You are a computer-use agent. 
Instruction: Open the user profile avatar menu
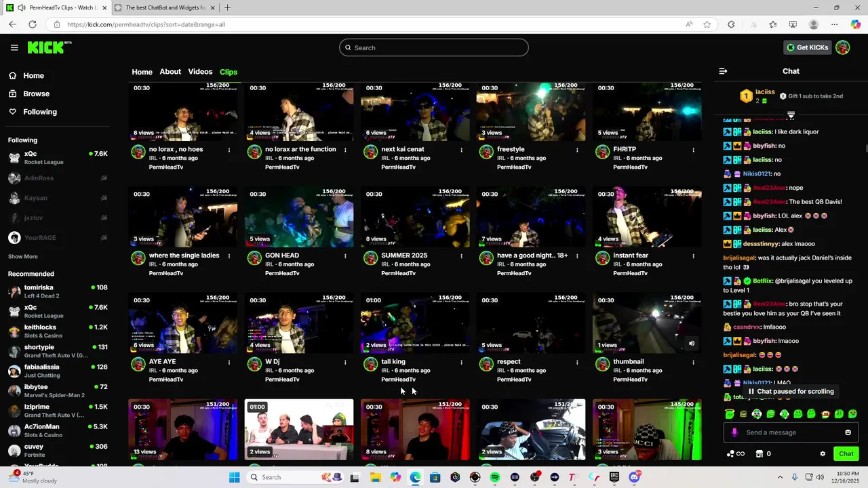click(x=843, y=47)
